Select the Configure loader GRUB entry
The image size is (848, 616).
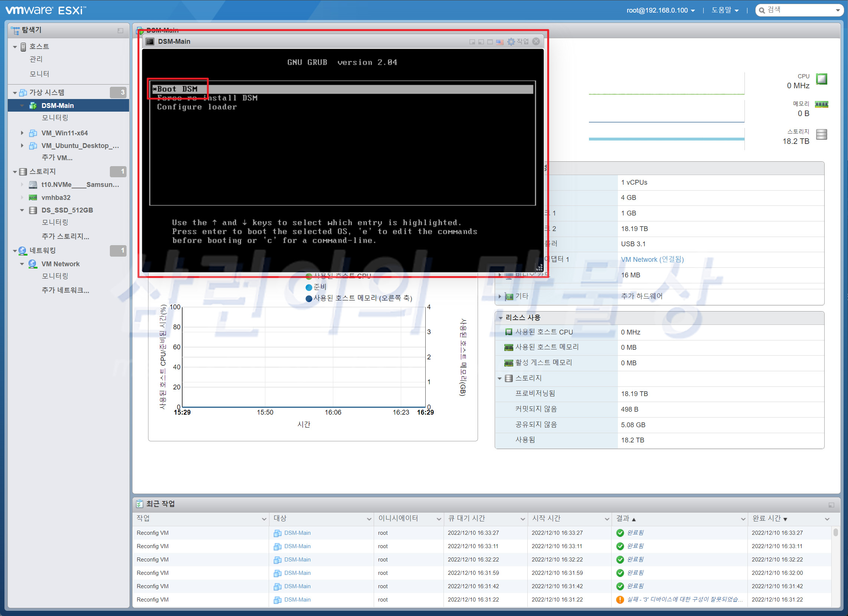(x=197, y=107)
